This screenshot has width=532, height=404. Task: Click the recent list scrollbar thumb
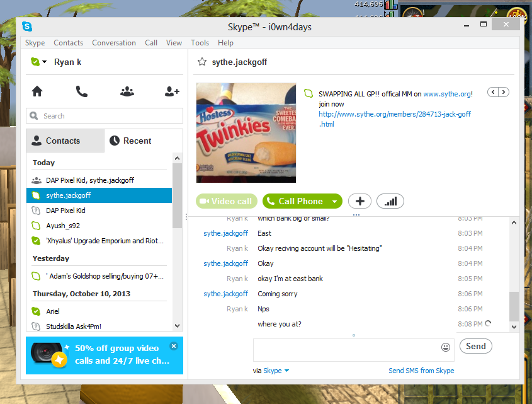pos(177,196)
